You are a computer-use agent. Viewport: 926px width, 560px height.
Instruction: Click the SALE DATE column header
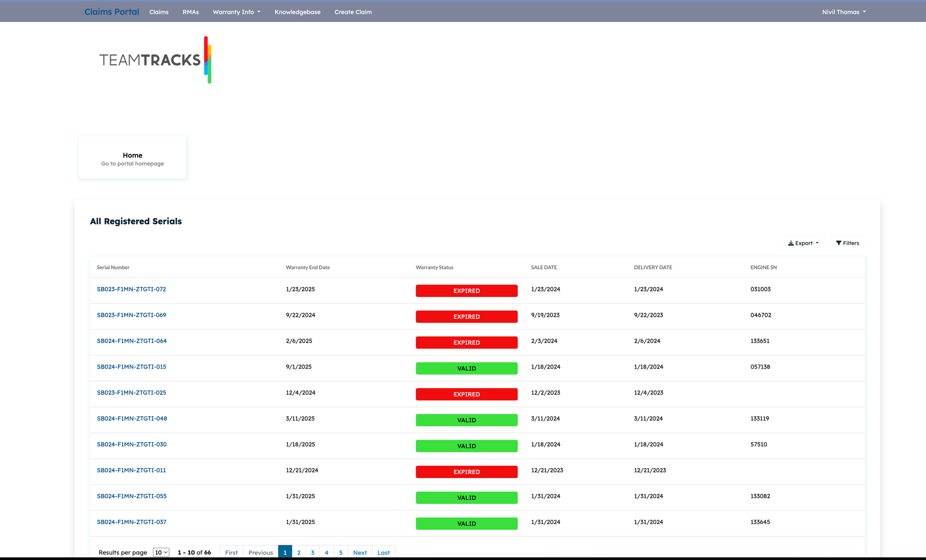pyautogui.click(x=544, y=267)
